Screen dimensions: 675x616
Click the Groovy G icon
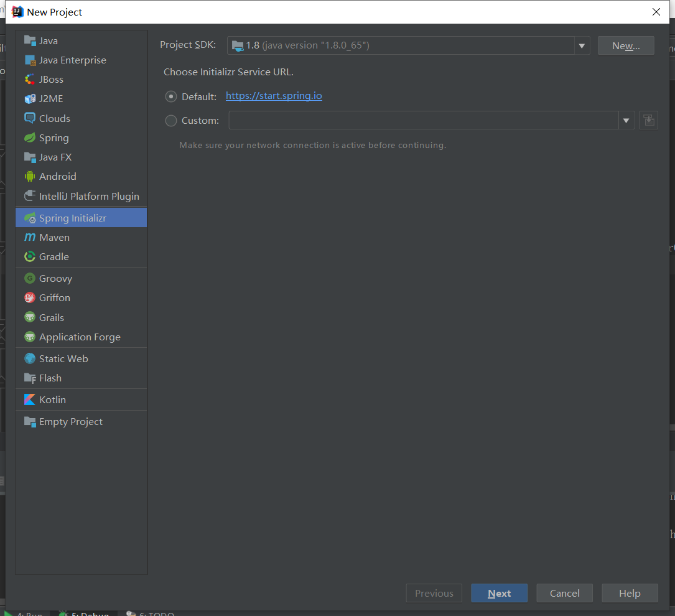click(30, 279)
